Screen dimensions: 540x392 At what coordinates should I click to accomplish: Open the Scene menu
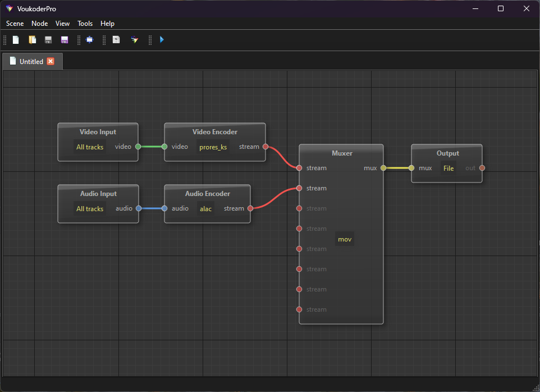pyautogui.click(x=15, y=24)
